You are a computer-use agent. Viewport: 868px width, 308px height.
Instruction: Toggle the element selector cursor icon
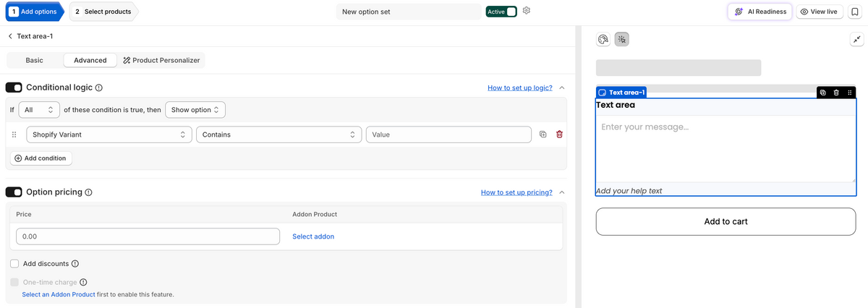tap(622, 40)
